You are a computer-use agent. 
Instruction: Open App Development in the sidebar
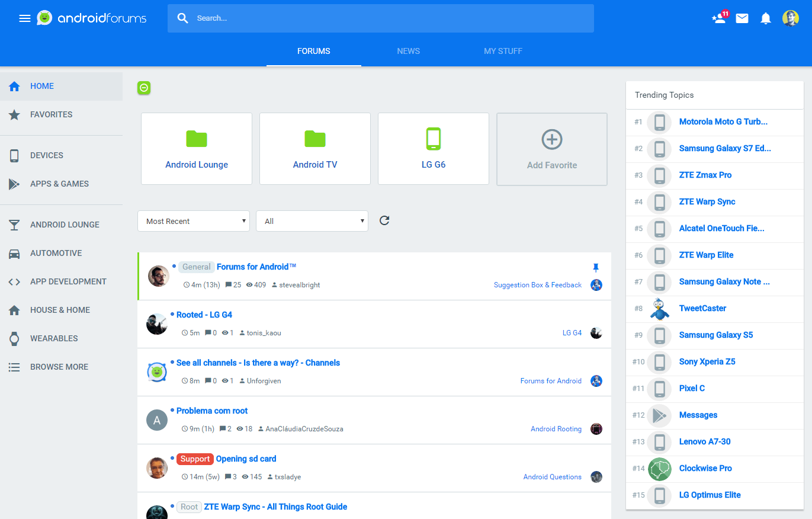(x=62, y=281)
